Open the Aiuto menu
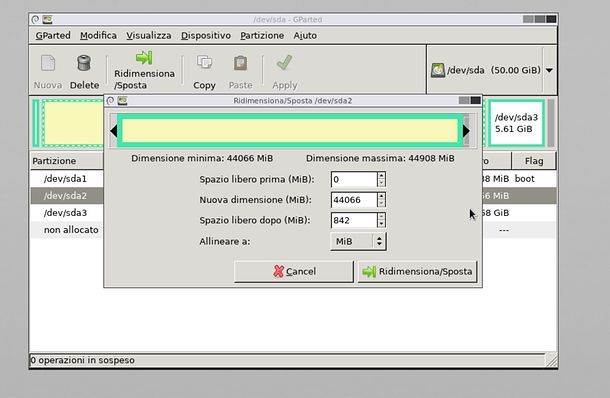The image size is (610, 398). coord(305,35)
